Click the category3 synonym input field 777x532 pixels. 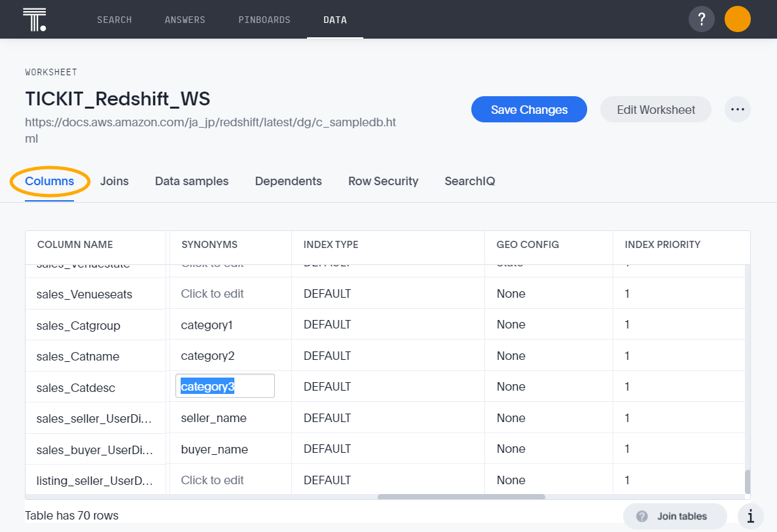pos(225,386)
